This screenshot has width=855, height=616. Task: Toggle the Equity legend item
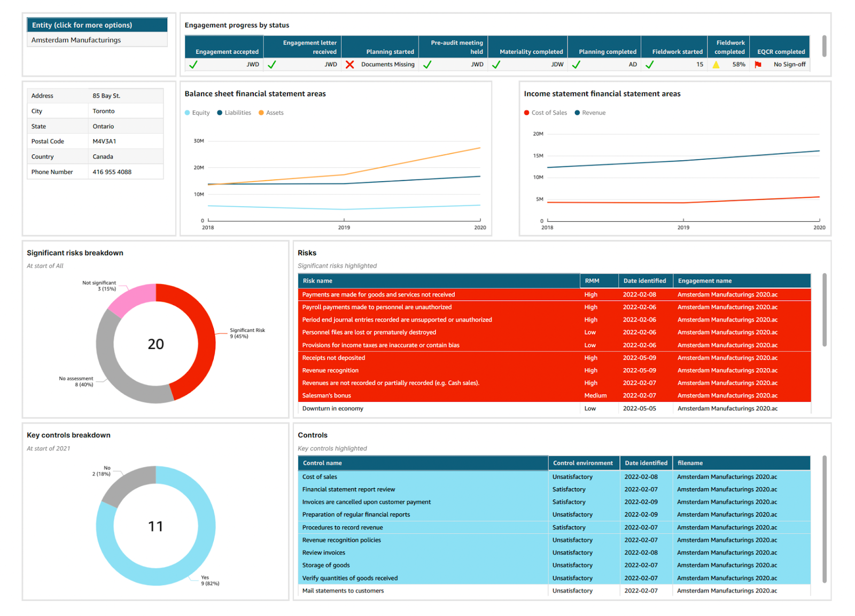pos(197,113)
